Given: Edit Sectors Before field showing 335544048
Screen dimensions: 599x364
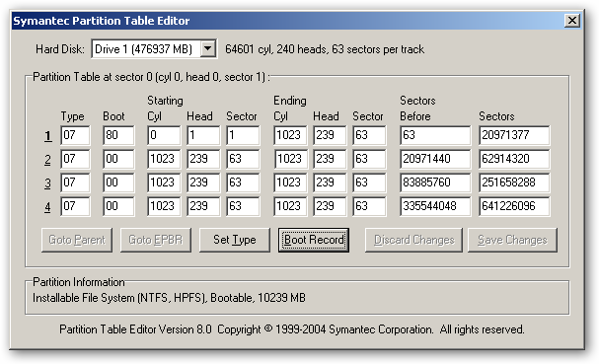Looking at the screenshot, I should [435, 206].
